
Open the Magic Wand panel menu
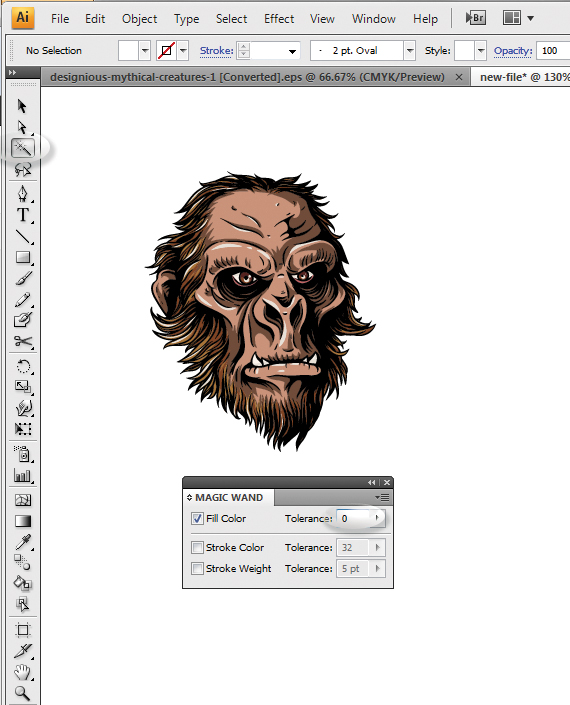(382, 497)
